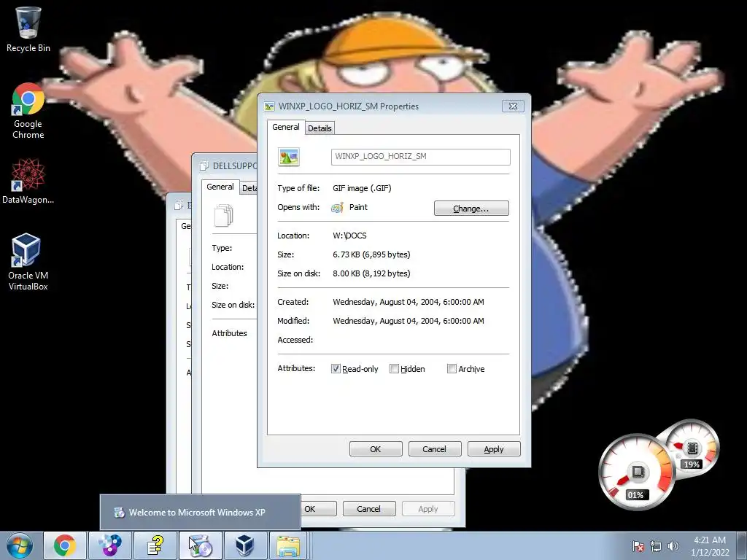Click the GIF image file icon in Properties
Screen dimensions: 747x560
click(x=289, y=157)
